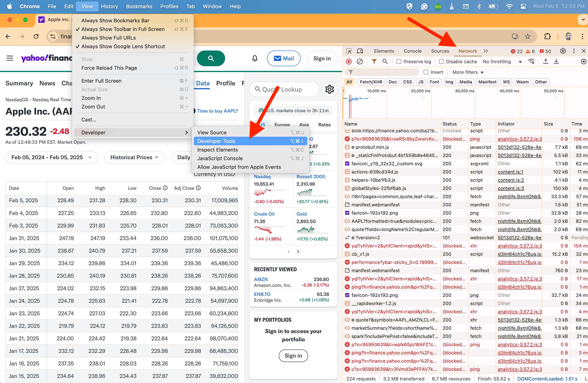Open the History menu
588x383 pixels.
(x=109, y=6)
